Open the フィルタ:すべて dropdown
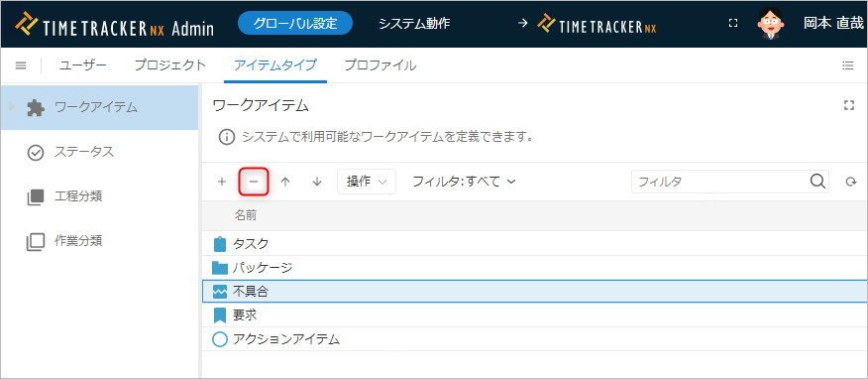 point(464,182)
